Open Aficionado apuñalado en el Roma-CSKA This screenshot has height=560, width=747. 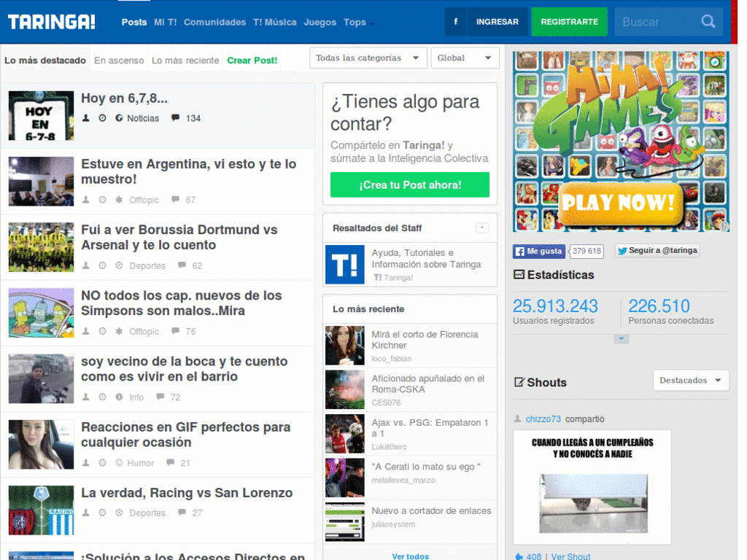tap(427, 384)
